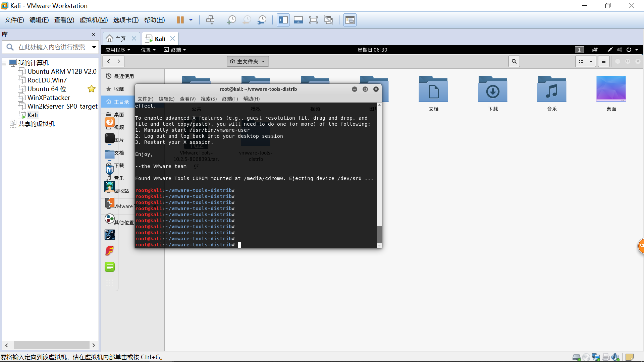Toggle Unity mode icon in toolbar

click(329, 20)
